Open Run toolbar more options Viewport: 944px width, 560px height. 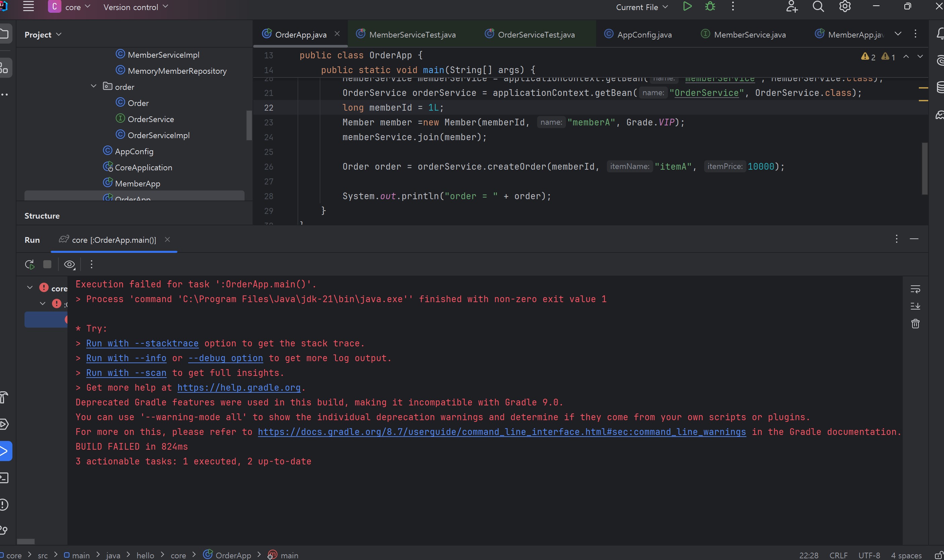click(x=91, y=265)
